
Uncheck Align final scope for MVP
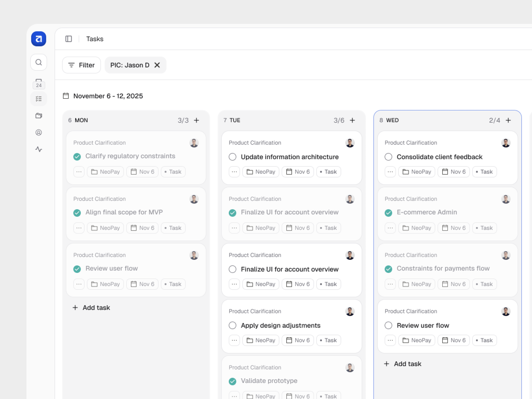77,213
